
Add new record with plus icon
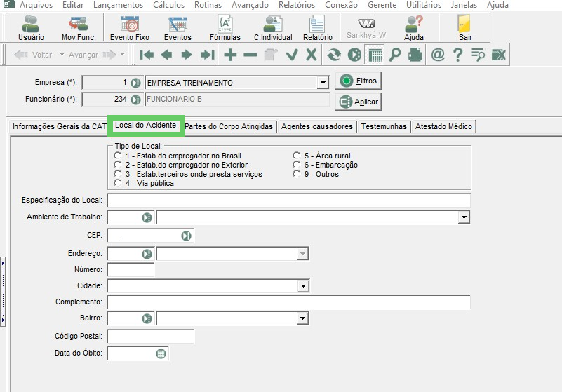pos(230,55)
